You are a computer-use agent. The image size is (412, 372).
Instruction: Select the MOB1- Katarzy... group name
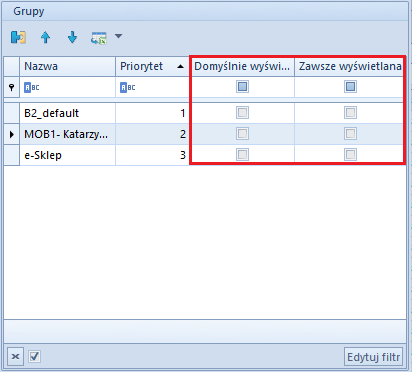(x=66, y=134)
